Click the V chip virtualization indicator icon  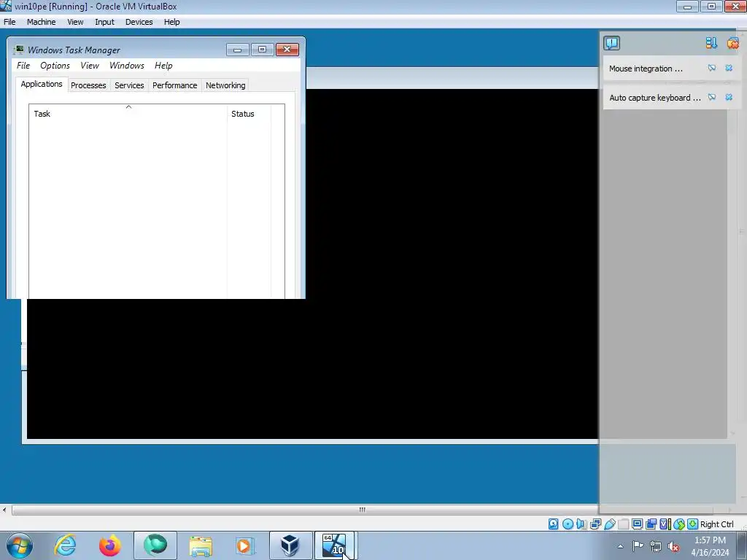point(665,524)
